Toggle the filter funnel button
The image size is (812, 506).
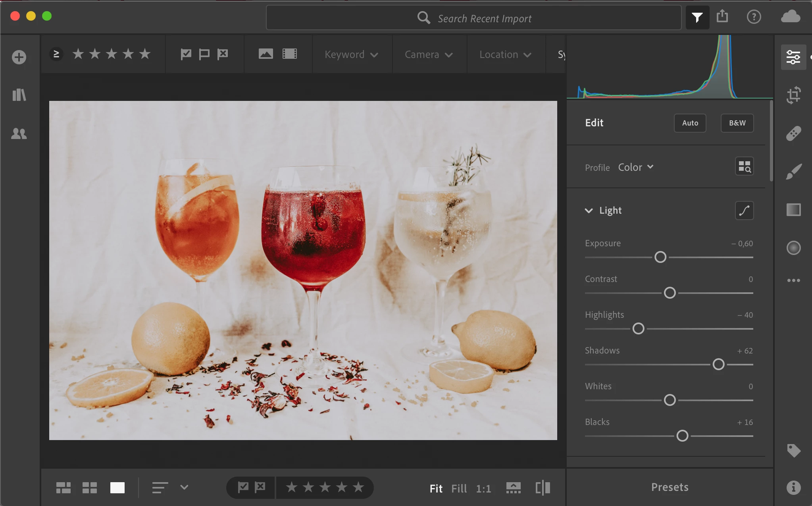(x=697, y=17)
